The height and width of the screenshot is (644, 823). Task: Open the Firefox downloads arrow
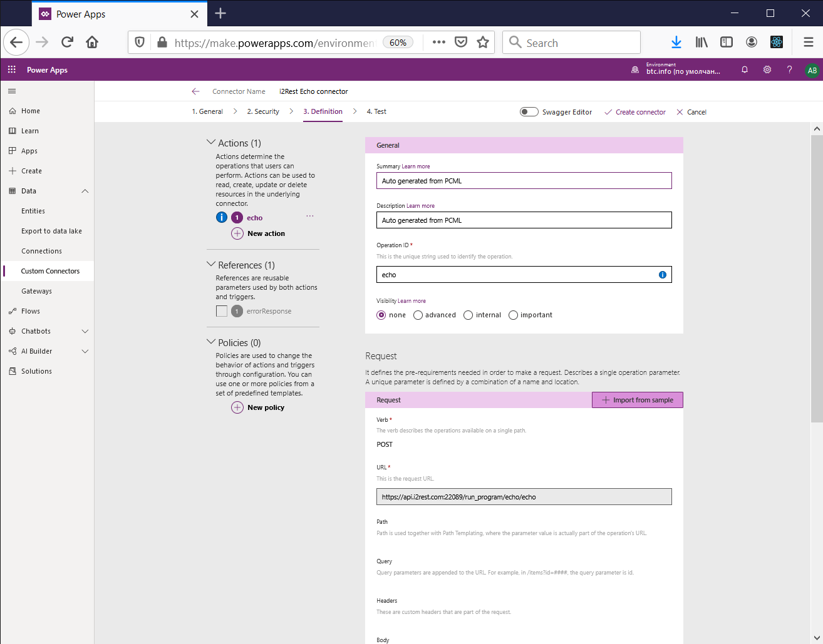tap(676, 42)
